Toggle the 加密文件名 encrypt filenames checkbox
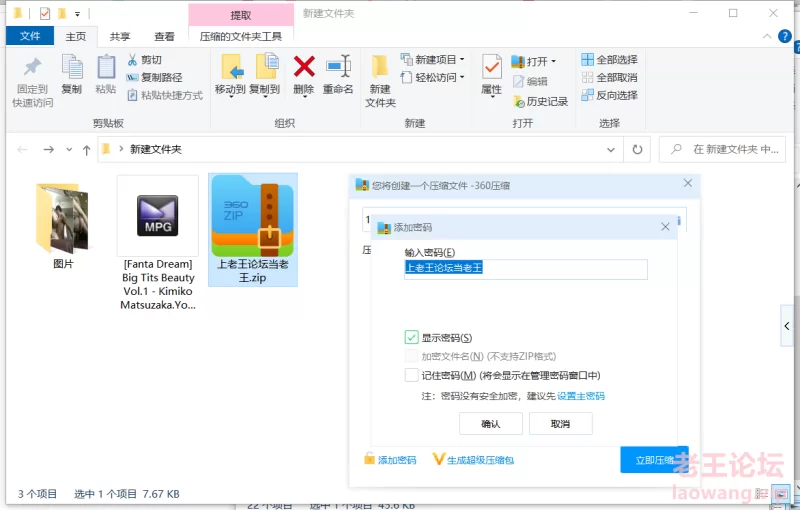800x510 pixels. 411,356
